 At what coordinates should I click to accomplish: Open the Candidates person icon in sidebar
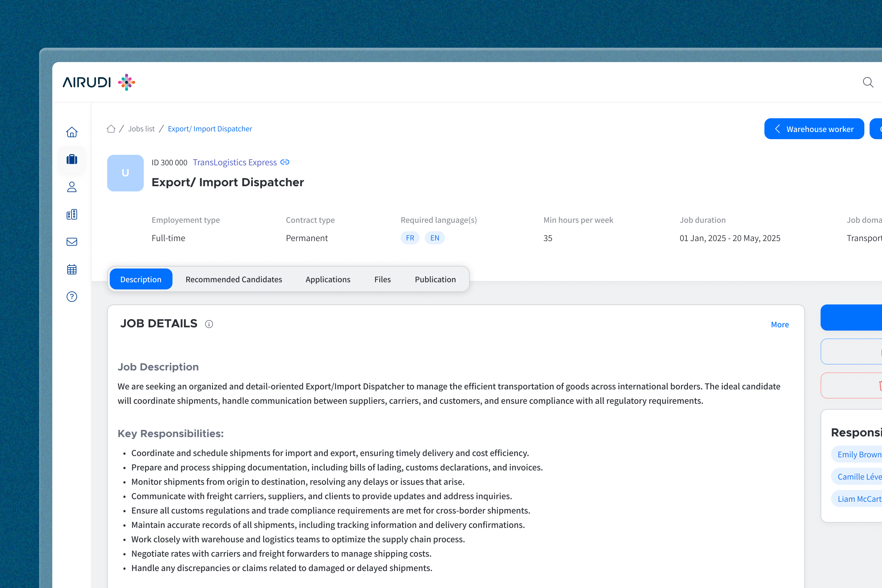pyautogui.click(x=72, y=187)
